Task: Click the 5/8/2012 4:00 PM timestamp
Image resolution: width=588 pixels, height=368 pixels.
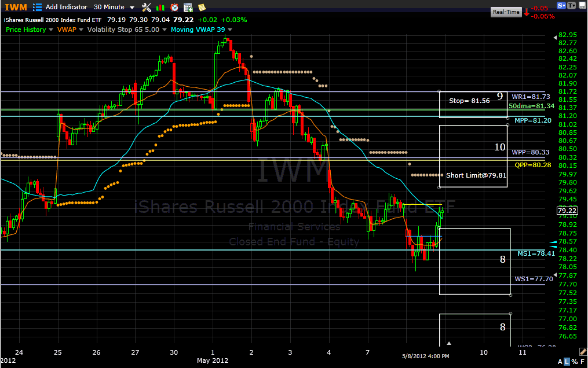Action: pyautogui.click(x=426, y=356)
